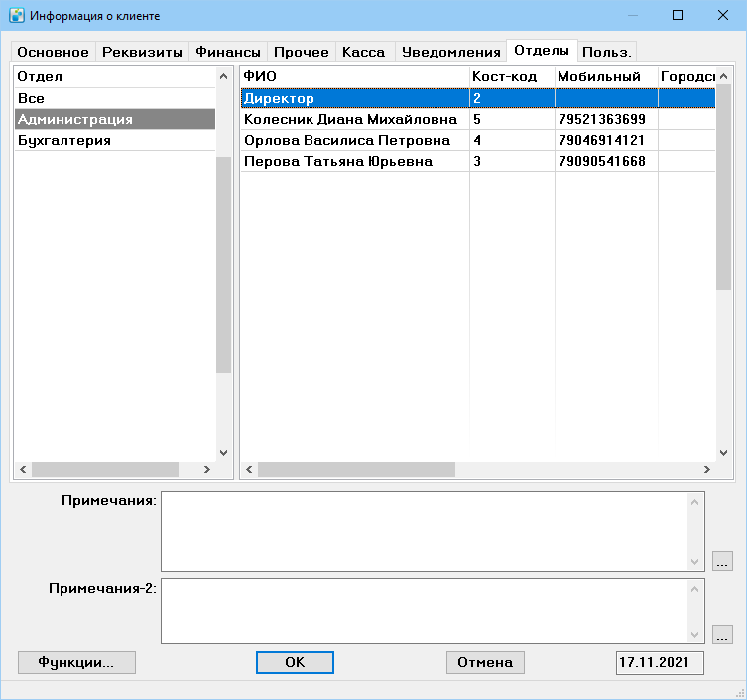Select Все in department list
747x700 pixels.
click(x=115, y=98)
